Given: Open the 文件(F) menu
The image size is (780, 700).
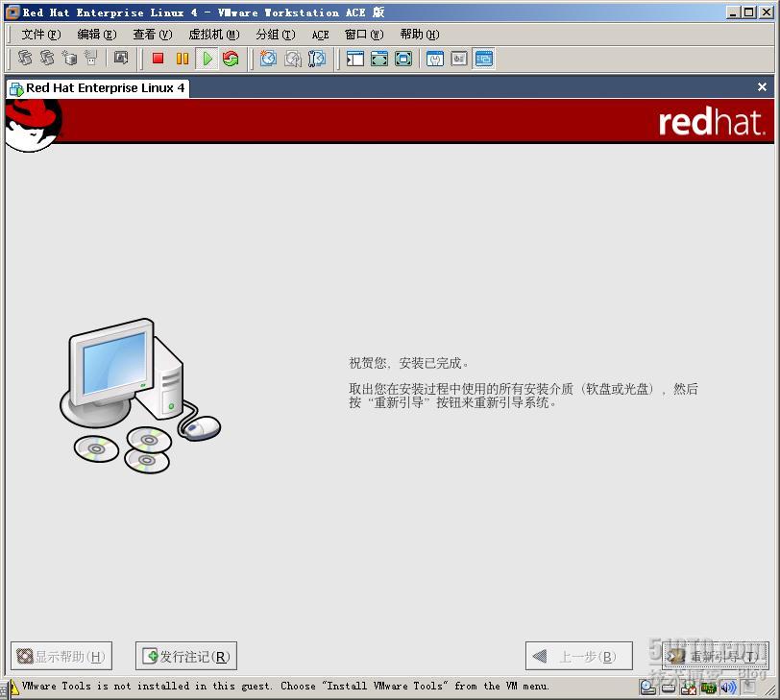Looking at the screenshot, I should (x=40, y=35).
